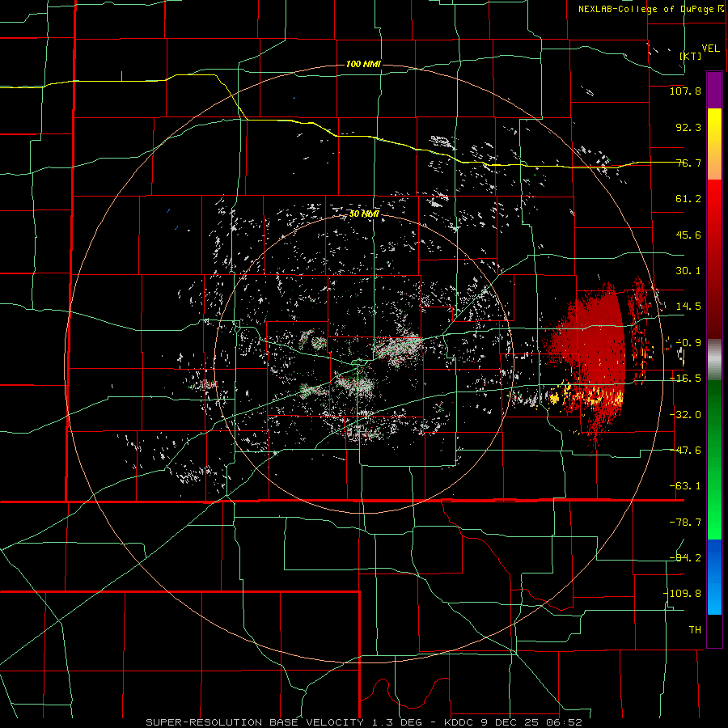
Task: Click the -63.1 velocity scale value
Action: pos(685,486)
